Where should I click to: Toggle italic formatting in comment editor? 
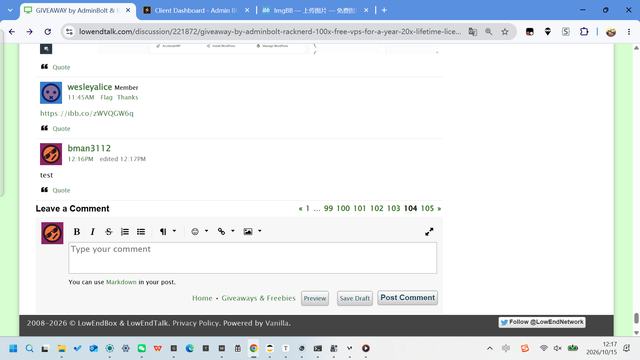(x=93, y=231)
